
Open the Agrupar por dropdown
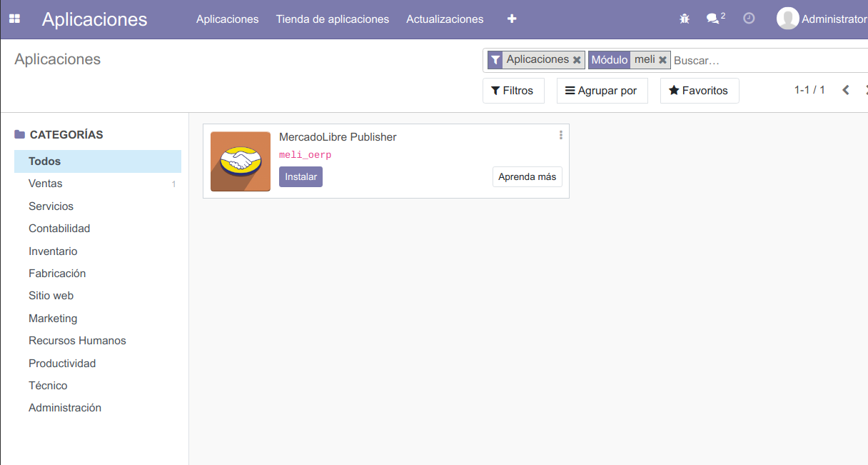point(602,90)
